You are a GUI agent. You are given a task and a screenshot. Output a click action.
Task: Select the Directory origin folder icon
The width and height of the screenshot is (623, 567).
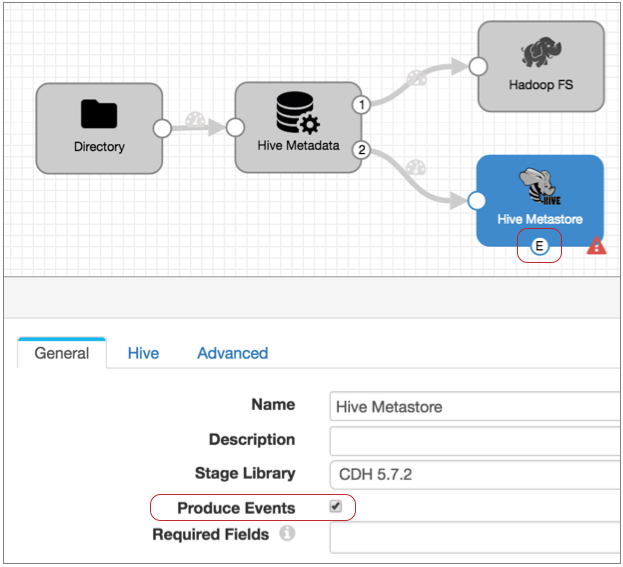(99, 114)
